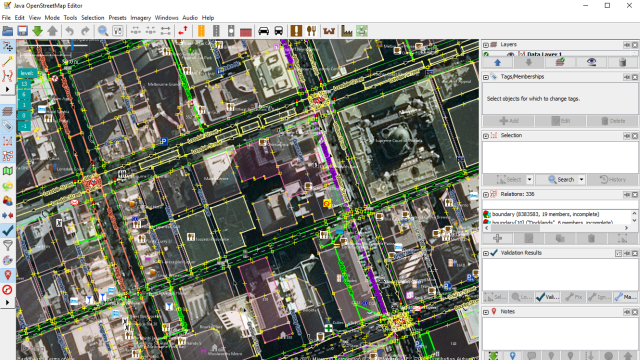Viewport: 640px width, 360px height.
Task: Collapse the Selection panel
Action: click(x=486, y=136)
